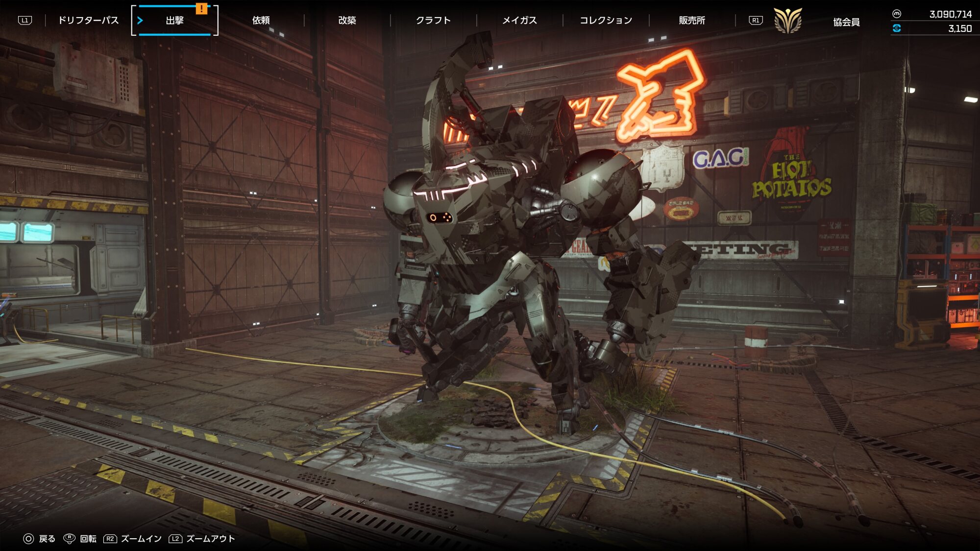Image resolution: width=980 pixels, height=551 pixels.
Task: Open the 販売所 shop tab
Action: tap(692, 20)
